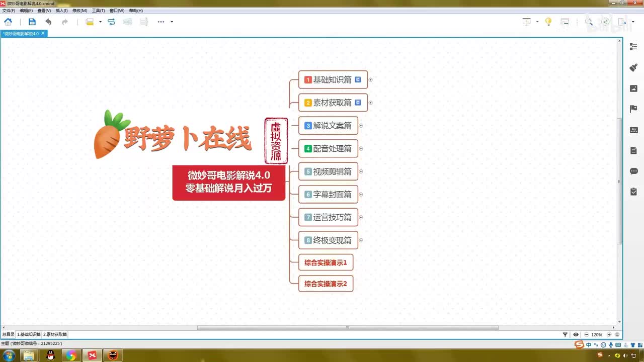
Task: Select the 视频剪辑篇 topic box
Action: click(x=328, y=171)
